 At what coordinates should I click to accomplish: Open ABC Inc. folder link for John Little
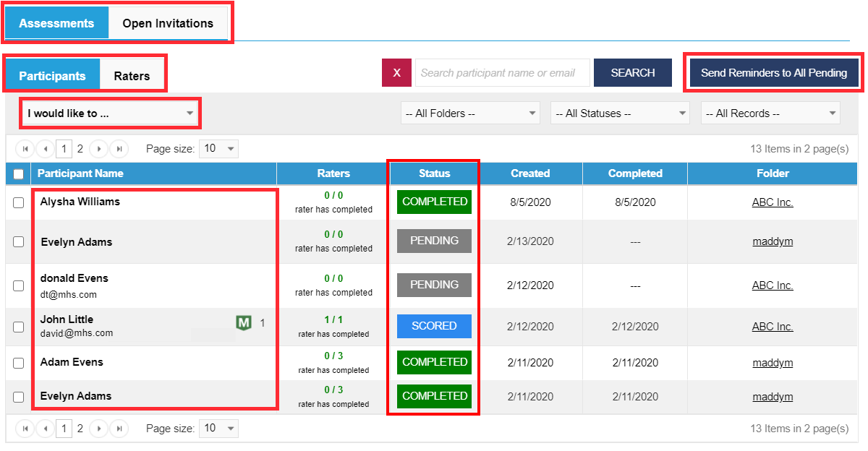click(x=773, y=327)
